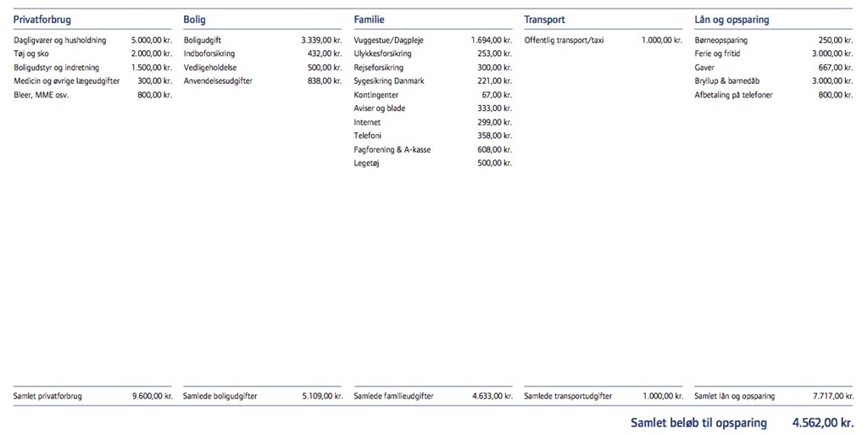Select the Vedligeholdelse row label
The image size is (868, 435).
(210, 68)
